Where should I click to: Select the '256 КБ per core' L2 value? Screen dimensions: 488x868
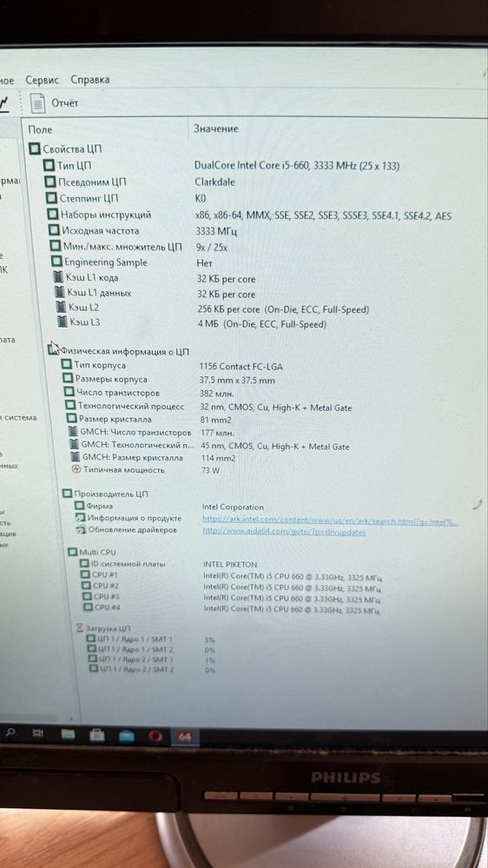coord(283,309)
